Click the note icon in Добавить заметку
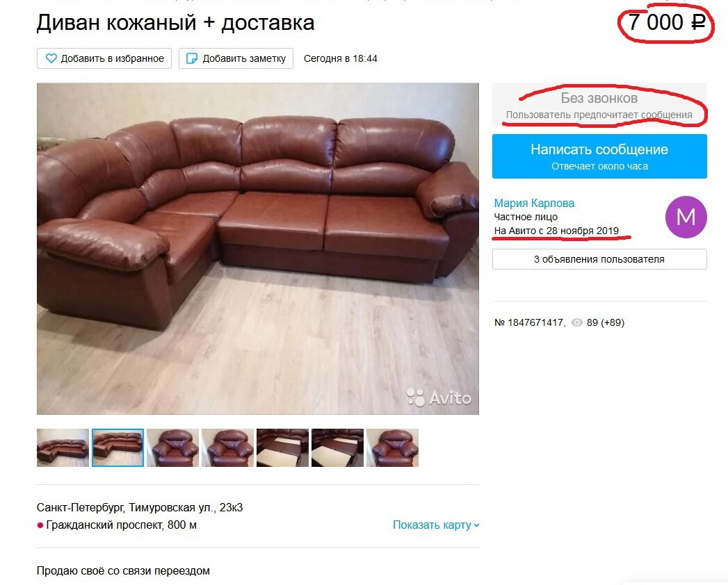Viewport: 728px width, 585px height. [192, 58]
